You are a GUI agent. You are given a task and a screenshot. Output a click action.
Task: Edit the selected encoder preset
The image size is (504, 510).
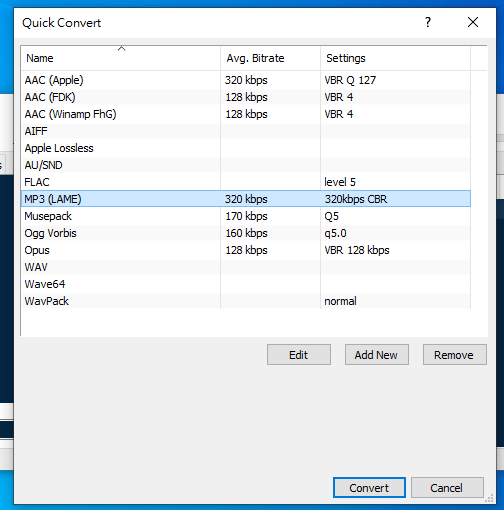pos(299,355)
